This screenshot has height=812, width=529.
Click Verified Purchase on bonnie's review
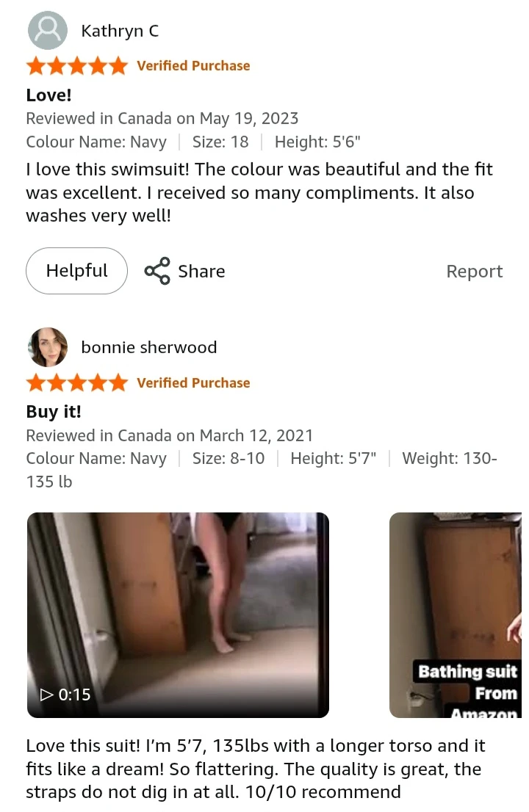pyautogui.click(x=193, y=383)
